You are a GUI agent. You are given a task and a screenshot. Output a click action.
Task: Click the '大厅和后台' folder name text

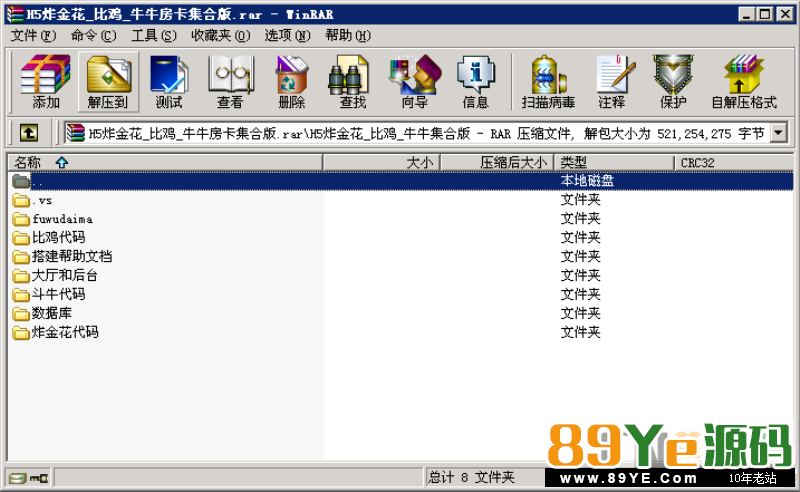(x=65, y=275)
